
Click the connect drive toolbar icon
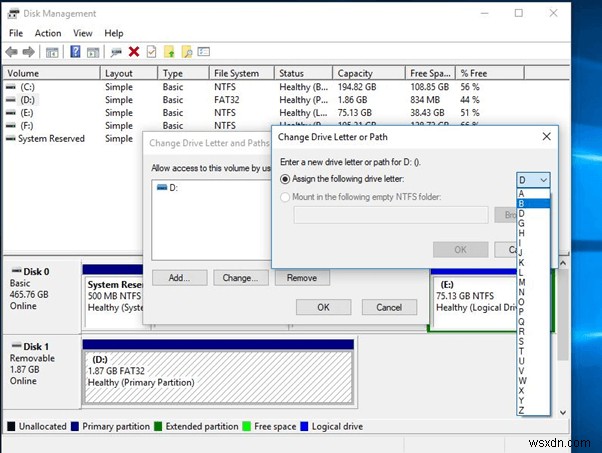(116, 52)
